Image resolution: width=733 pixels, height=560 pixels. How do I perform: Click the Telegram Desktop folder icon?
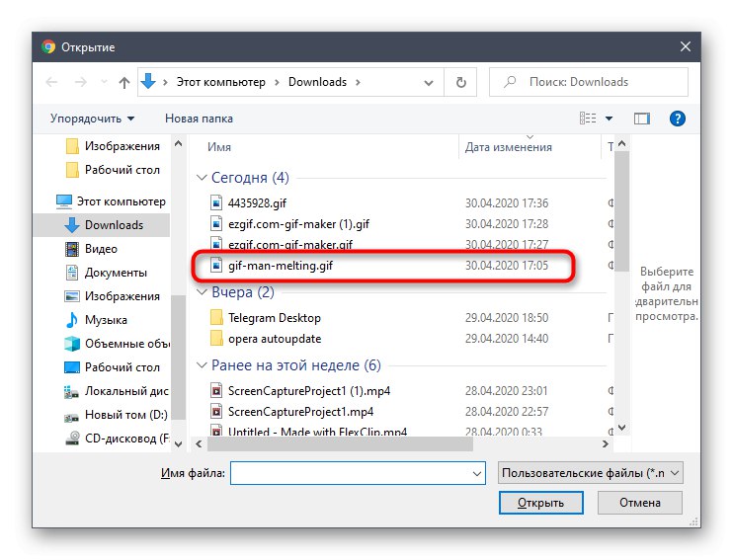216,318
